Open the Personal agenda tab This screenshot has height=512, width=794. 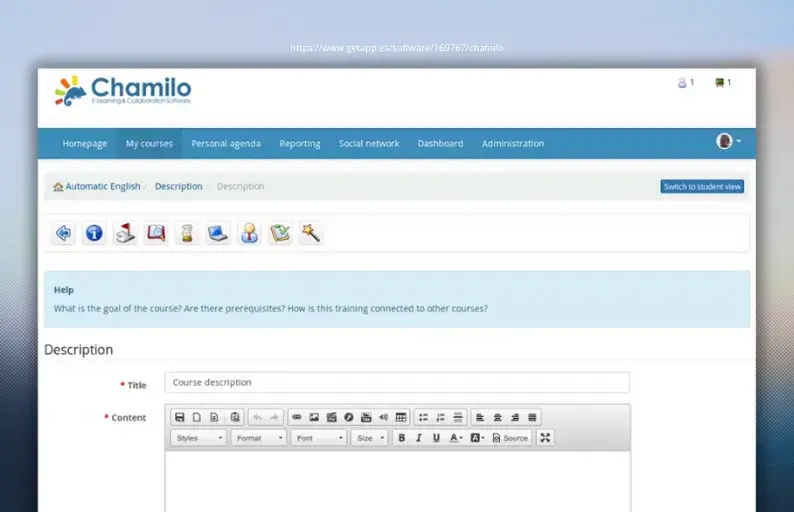point(226,143)
